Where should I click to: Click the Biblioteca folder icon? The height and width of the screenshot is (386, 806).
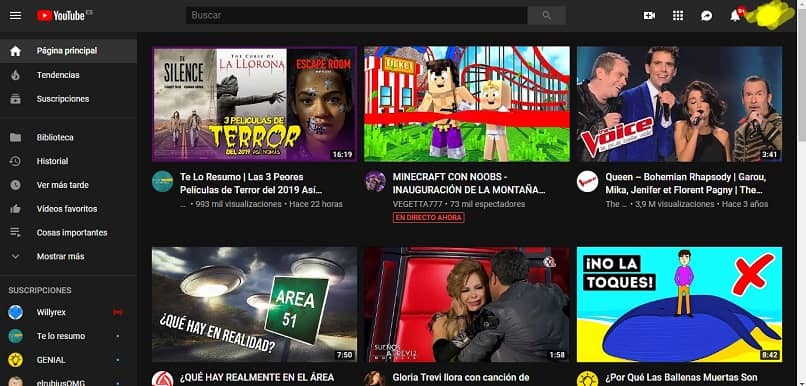15,137
